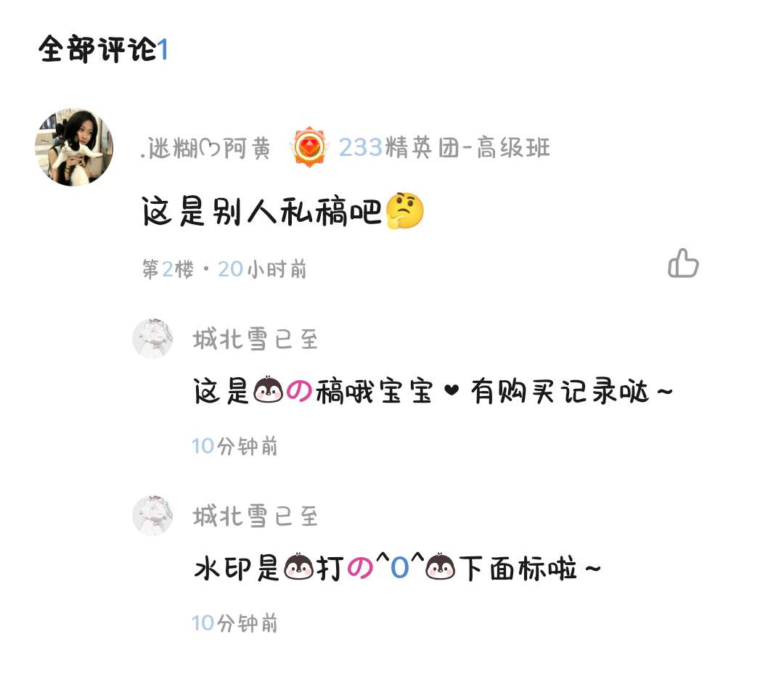Click the thinking face emoji in the comment

click(x=405, y=211)
